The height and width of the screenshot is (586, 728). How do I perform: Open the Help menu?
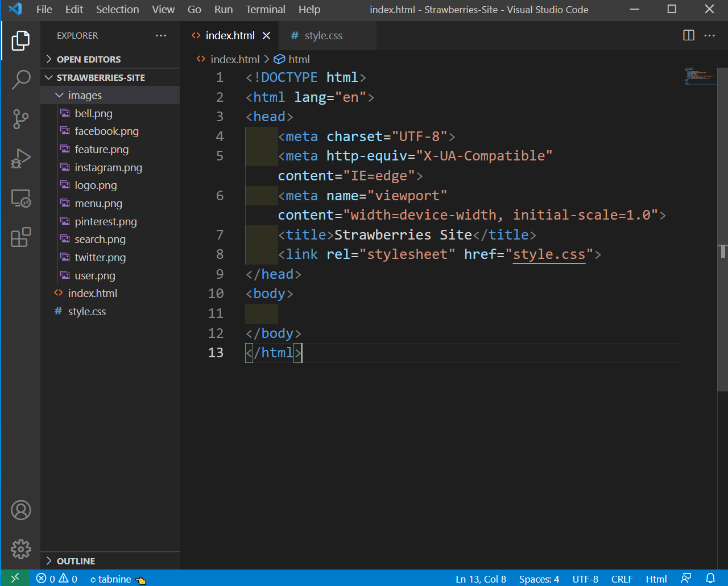click(309, 9)
